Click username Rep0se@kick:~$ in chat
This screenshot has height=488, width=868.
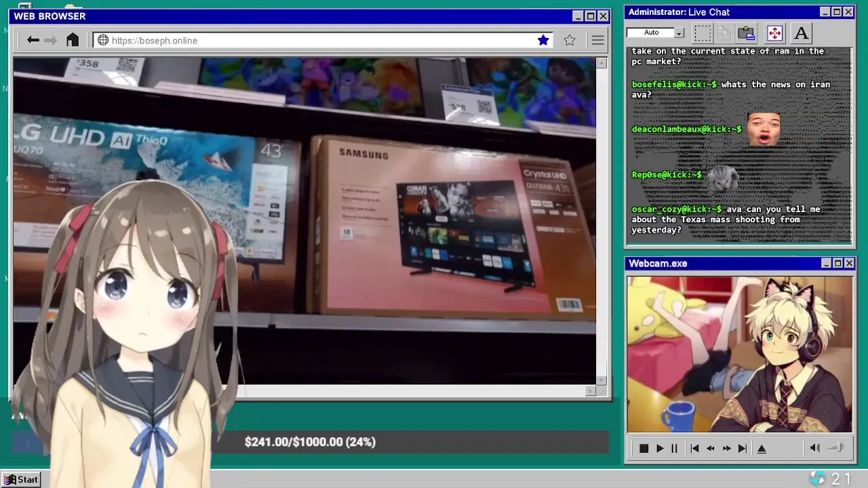point(667,175)
